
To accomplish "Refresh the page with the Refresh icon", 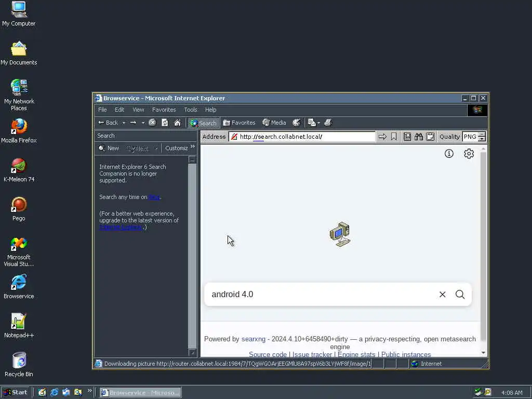I will point(165,123).
